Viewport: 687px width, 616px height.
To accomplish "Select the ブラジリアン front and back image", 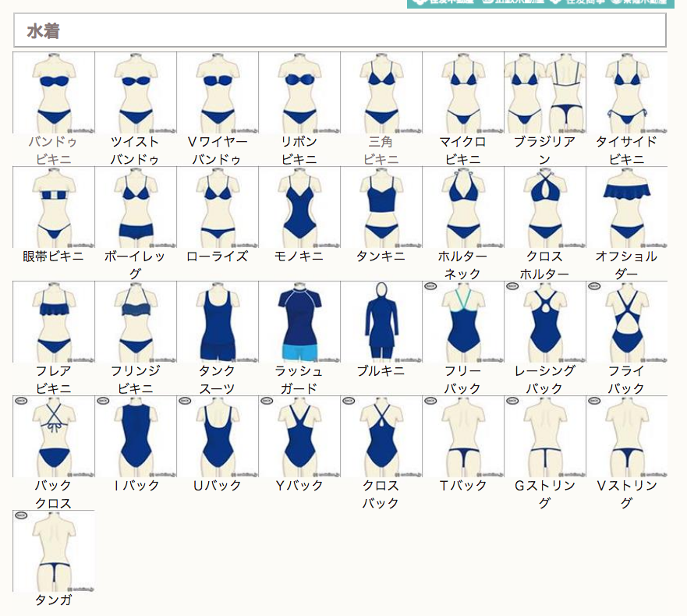I will [x=545, y=93].
